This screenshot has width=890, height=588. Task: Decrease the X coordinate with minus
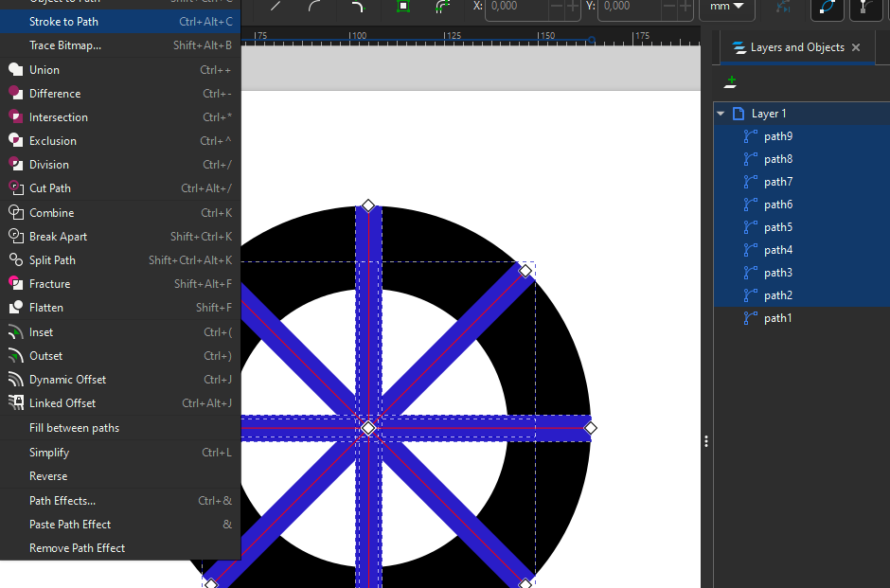(x=557, y=7)
